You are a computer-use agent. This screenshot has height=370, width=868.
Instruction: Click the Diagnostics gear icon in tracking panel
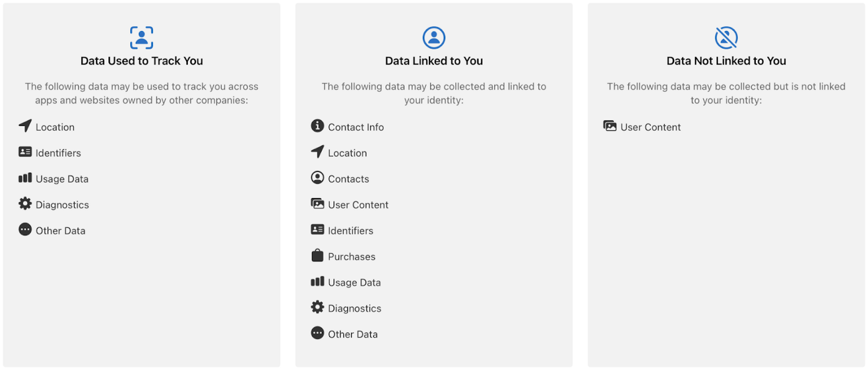25,204
